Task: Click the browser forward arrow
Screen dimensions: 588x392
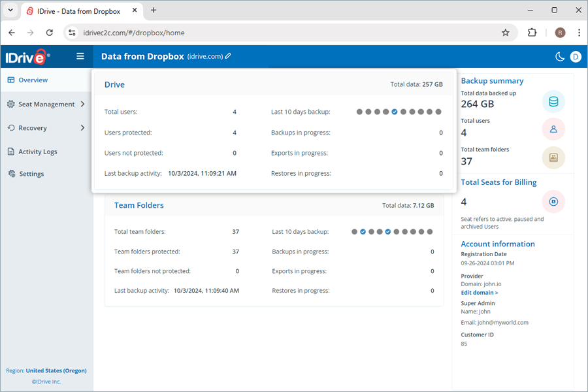Action: 30,33
